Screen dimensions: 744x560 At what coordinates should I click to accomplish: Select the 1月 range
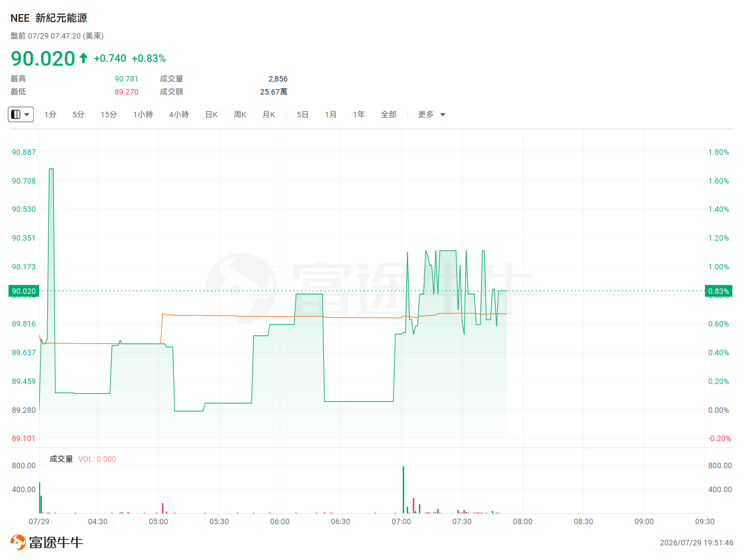click(x=330, y=115)
